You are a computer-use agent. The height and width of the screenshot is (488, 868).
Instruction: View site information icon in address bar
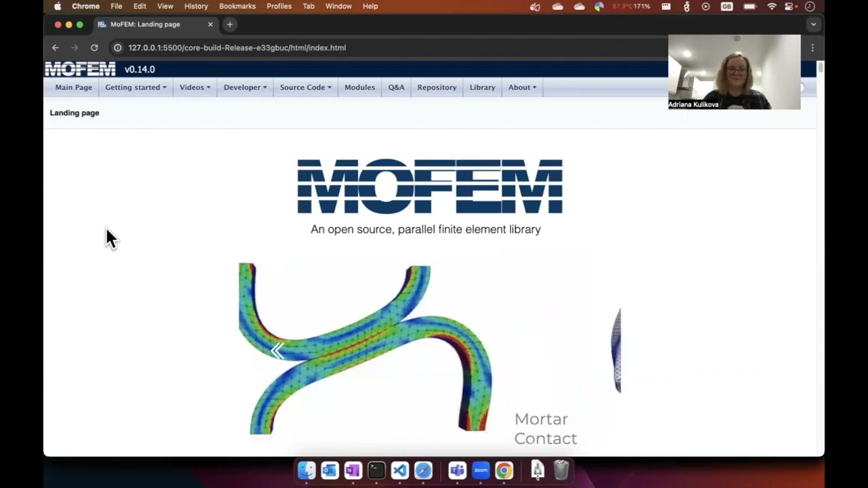point(117,47)
